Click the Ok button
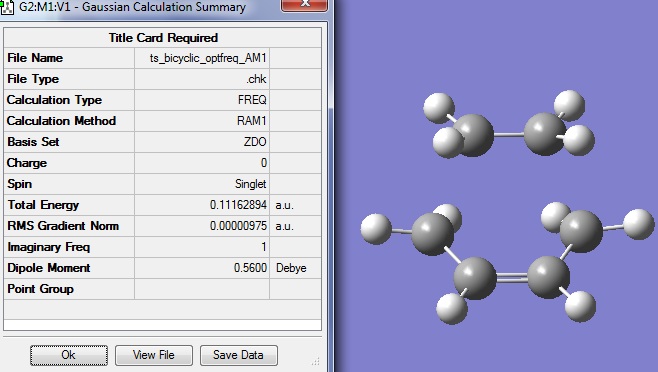Viewport: 658px width, 372px height. (68, 355)
